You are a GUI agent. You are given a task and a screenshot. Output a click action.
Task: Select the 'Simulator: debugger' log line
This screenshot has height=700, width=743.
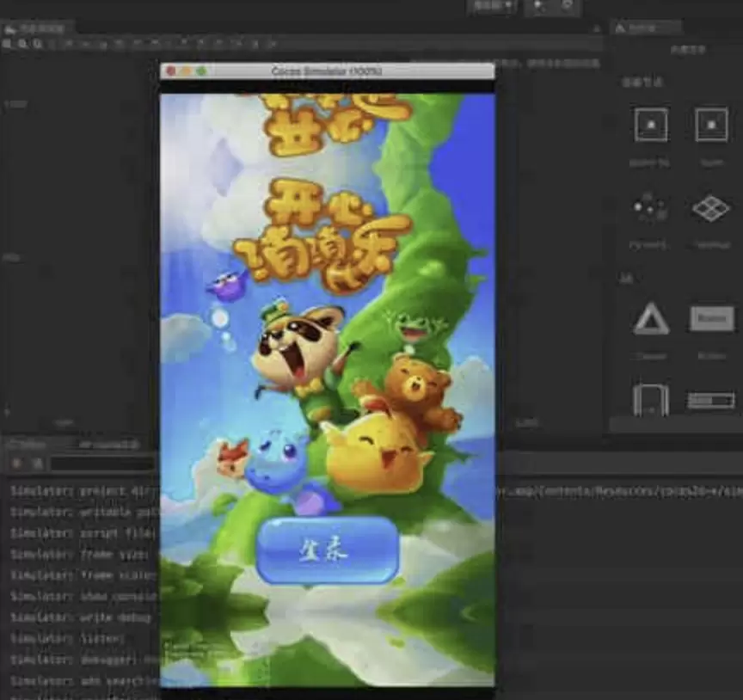pos(84,660)
